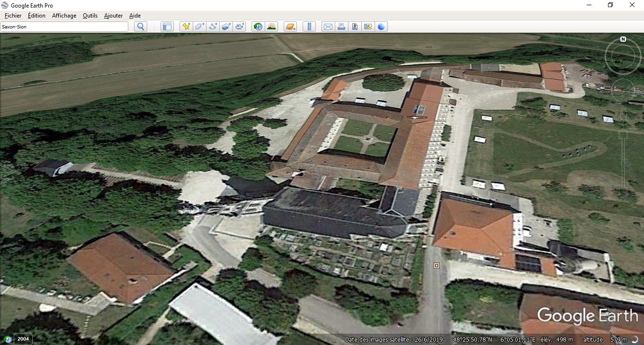Open the Aide menu
Image resolution: width=644 pixels, height=345 pixels.
coord(135,16)
